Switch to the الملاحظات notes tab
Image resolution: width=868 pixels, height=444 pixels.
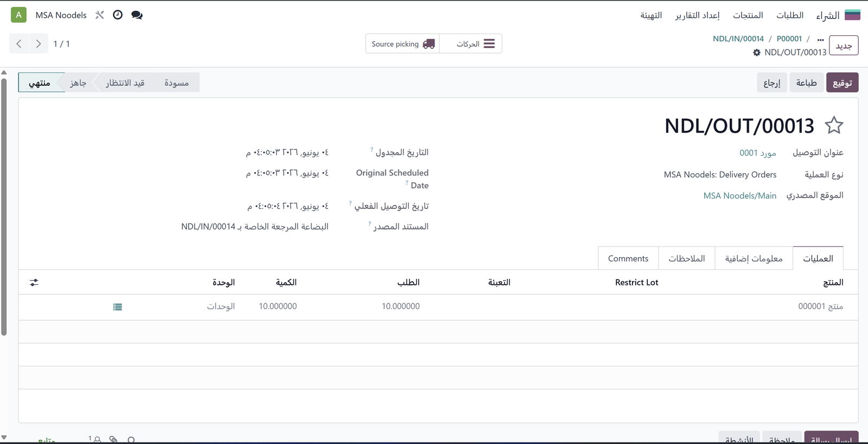(x=686, y=258)
